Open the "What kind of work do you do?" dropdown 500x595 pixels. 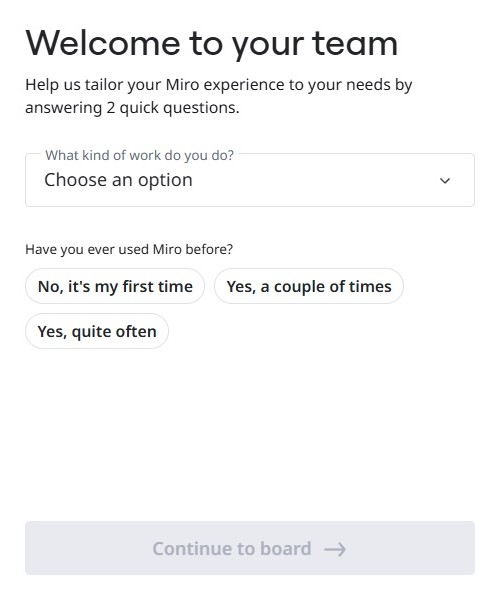click(x=250, y=180)
